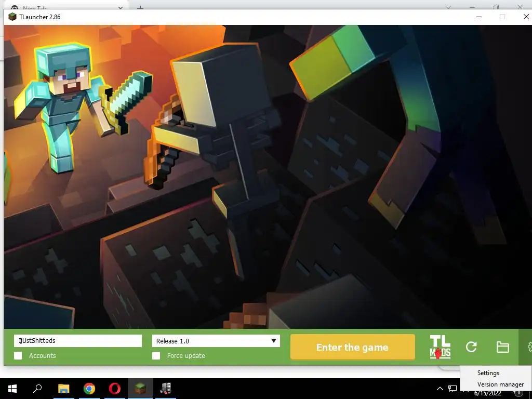Enable the Accounts checkbox

click(x=18, y=355)
